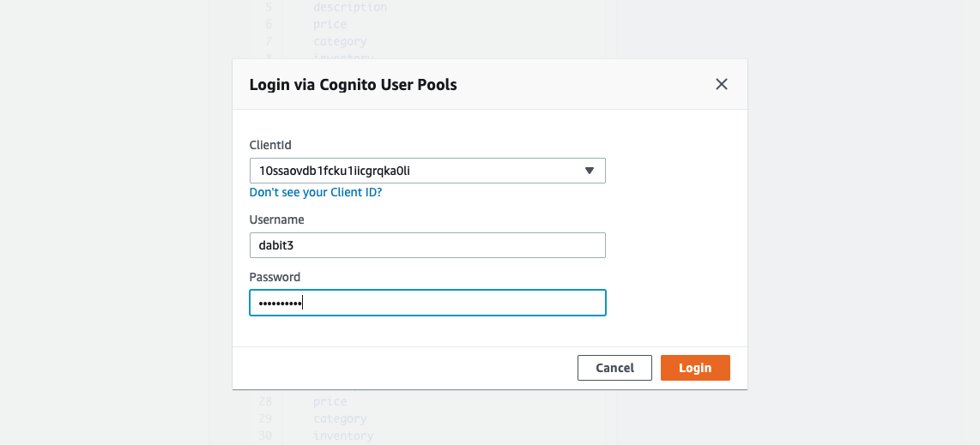Click the "Login via Cognito User Pools" title
The height and width of the screenshot is (445, 980).
(x=353, y=85)
